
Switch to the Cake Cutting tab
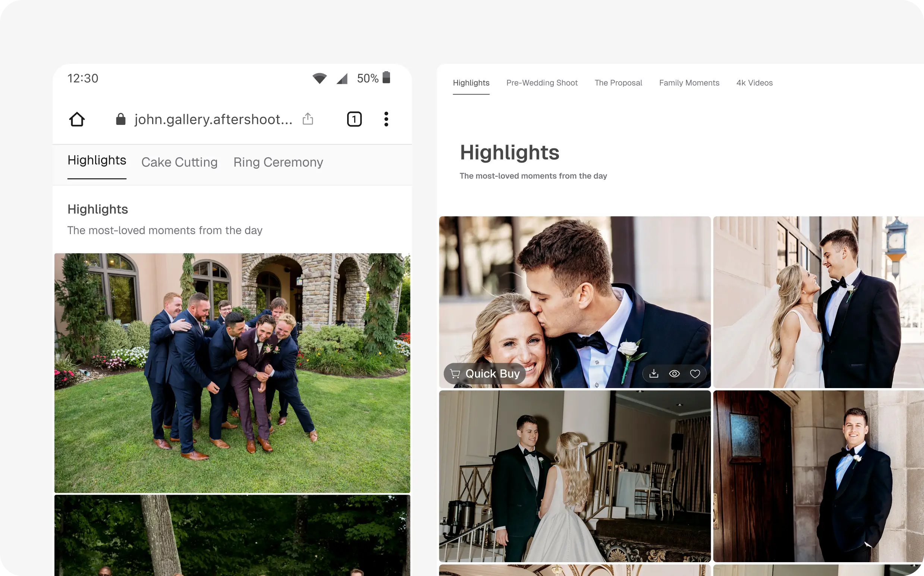(x=179, y=162)
